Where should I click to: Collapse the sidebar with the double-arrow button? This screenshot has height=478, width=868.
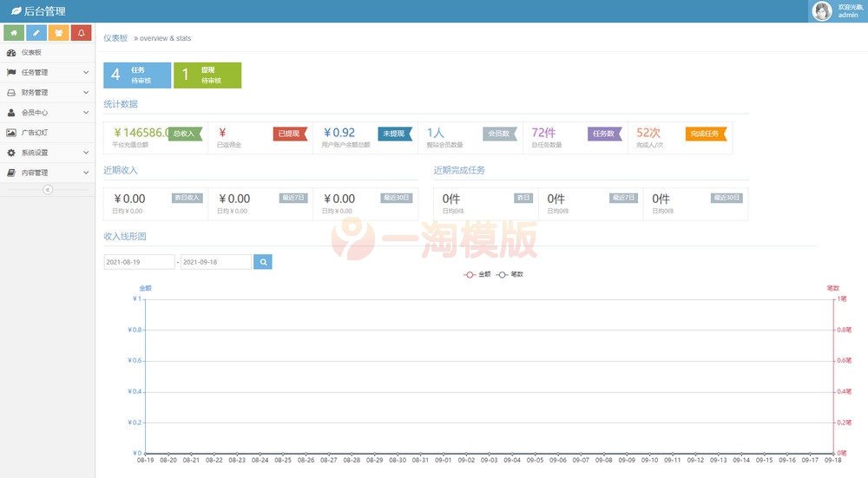click(x=48, y=190)
